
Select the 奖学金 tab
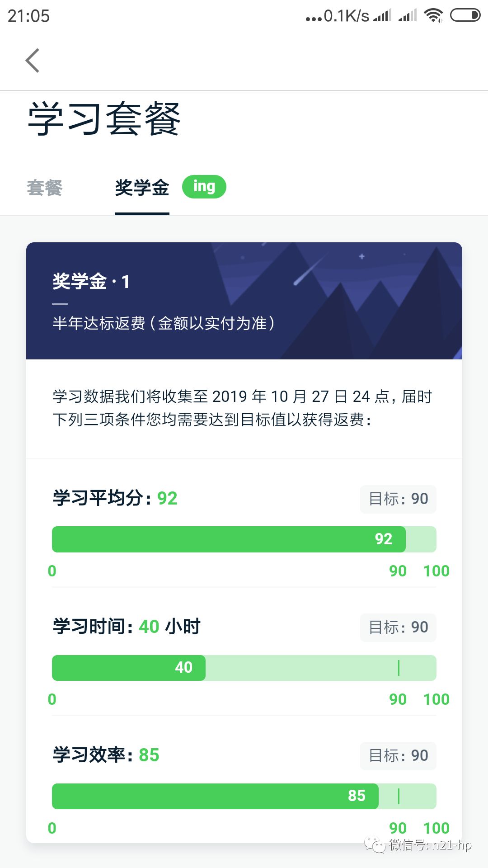pos(142,188)
